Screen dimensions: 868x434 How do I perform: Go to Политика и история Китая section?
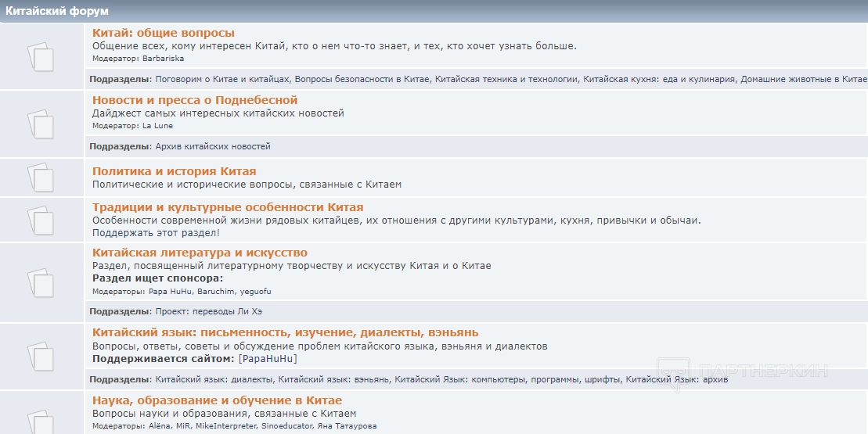click(x=174, y=171)
